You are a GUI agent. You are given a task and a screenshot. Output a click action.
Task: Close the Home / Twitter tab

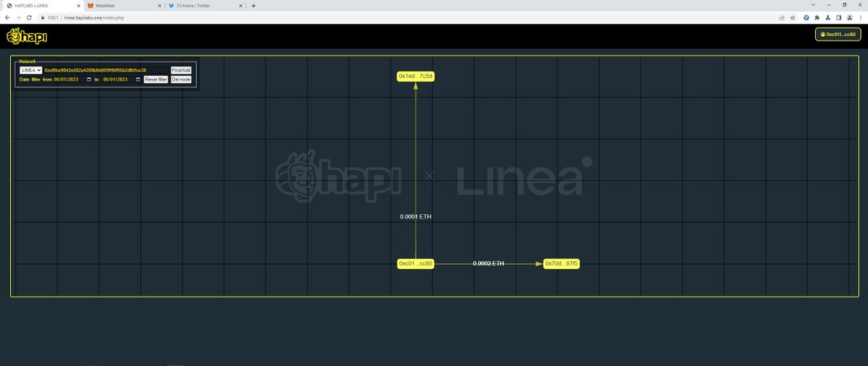[x=239, y=5]
